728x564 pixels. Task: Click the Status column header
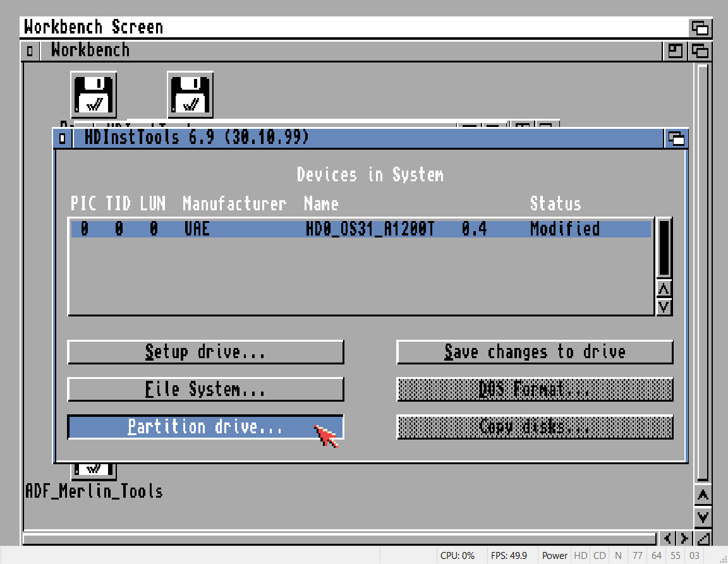click(555, 204)
